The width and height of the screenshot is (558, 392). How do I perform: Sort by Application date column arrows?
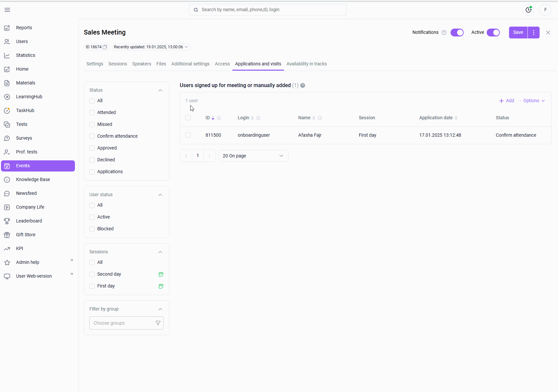coord(456,118)
